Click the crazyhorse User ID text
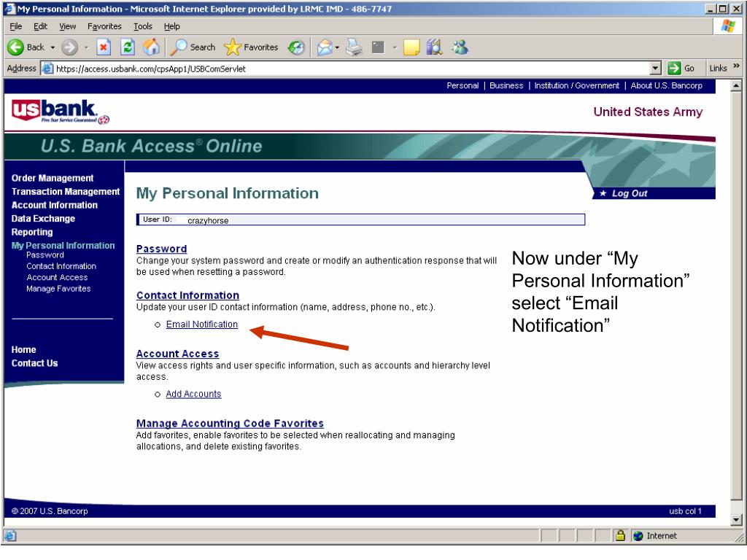 (x=208, y=220)
